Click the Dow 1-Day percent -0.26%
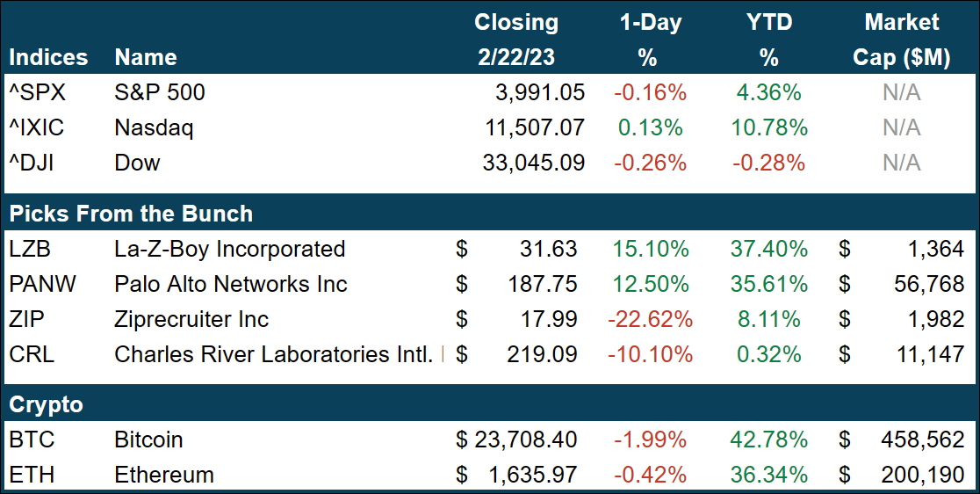980x494 pixels. pos(650,163)
